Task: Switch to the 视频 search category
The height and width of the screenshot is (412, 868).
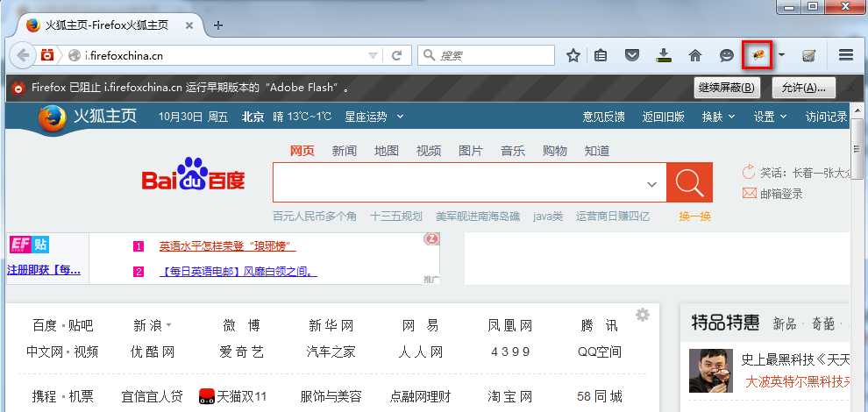Action: (x=429, y=151)
